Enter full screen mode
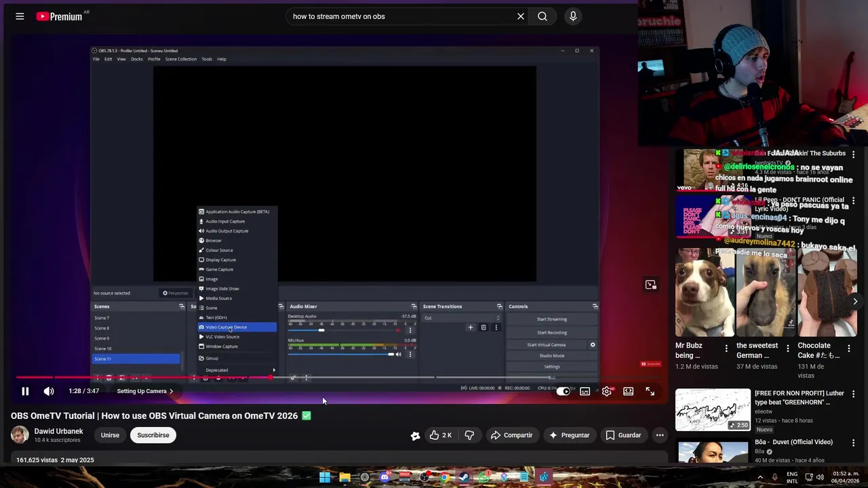 point(650,391)
